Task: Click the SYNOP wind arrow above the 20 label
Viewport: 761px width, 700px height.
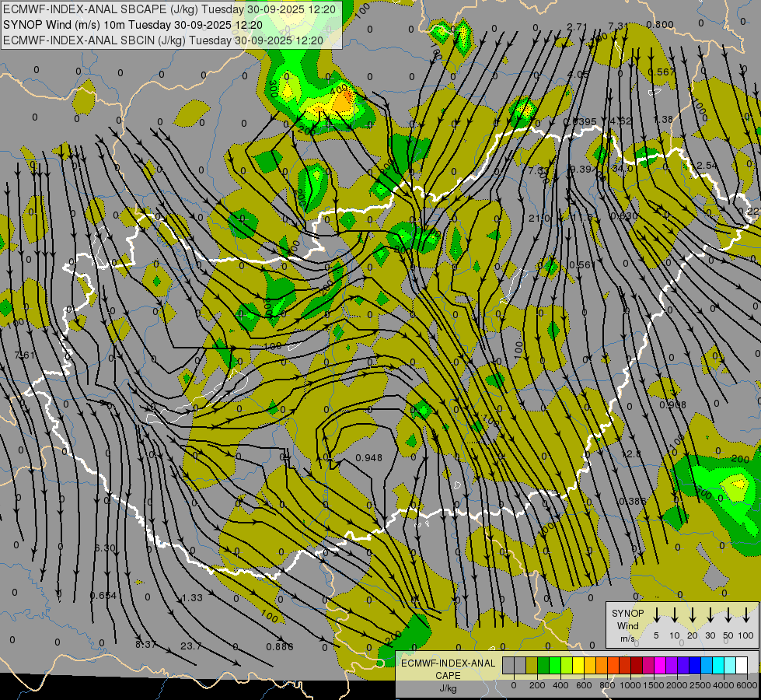Action: (x=693, y=615)
